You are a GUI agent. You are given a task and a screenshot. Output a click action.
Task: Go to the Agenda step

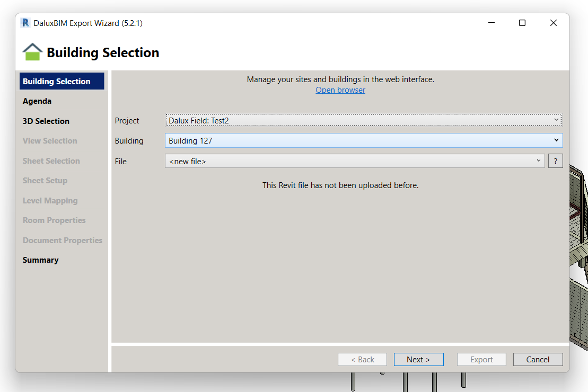coord(37,101)
